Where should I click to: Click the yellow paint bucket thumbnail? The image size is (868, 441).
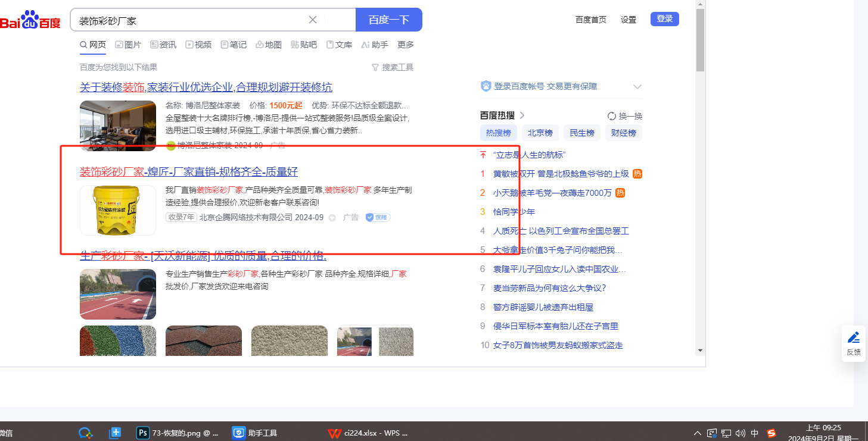click(x=118, y=210)
